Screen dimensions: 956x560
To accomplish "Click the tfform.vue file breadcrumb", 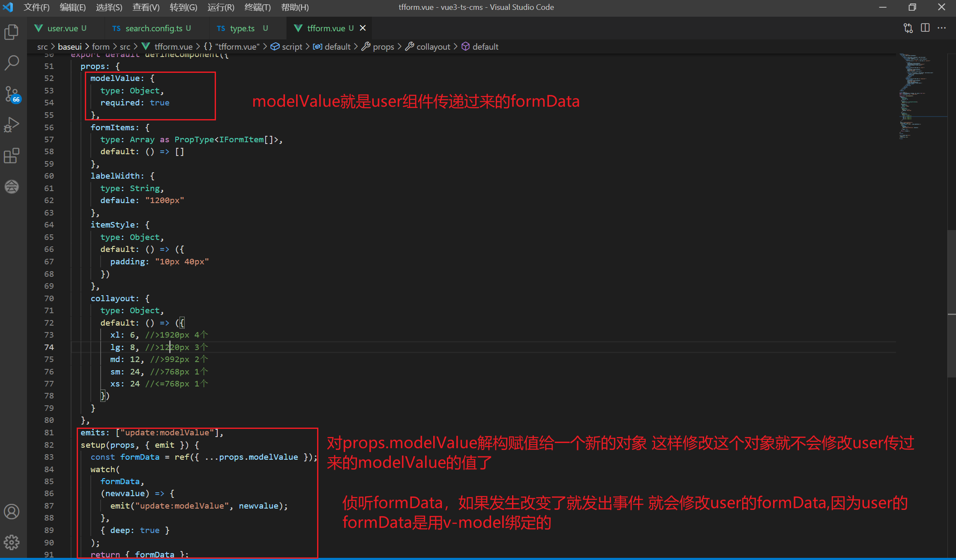I will tap(168, 47).
